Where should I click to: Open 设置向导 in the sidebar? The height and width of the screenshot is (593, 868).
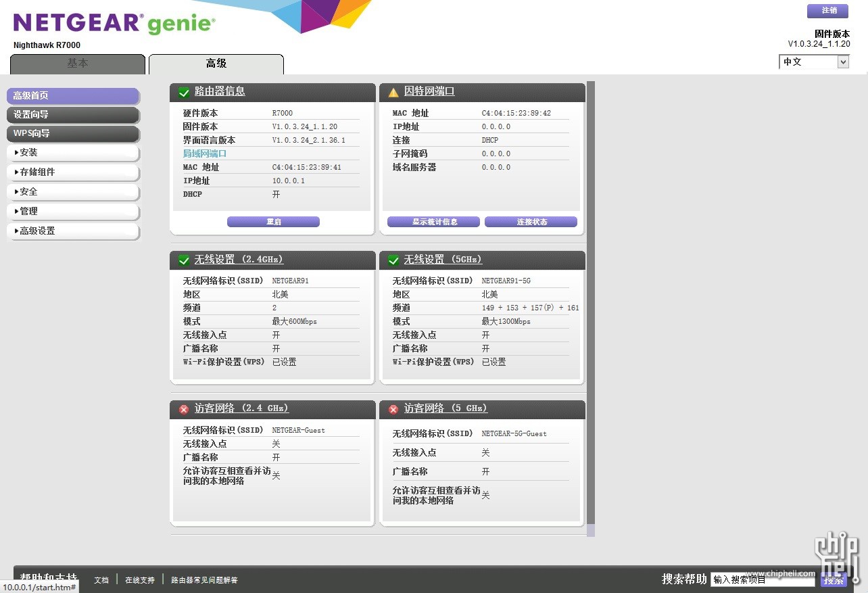73,115
